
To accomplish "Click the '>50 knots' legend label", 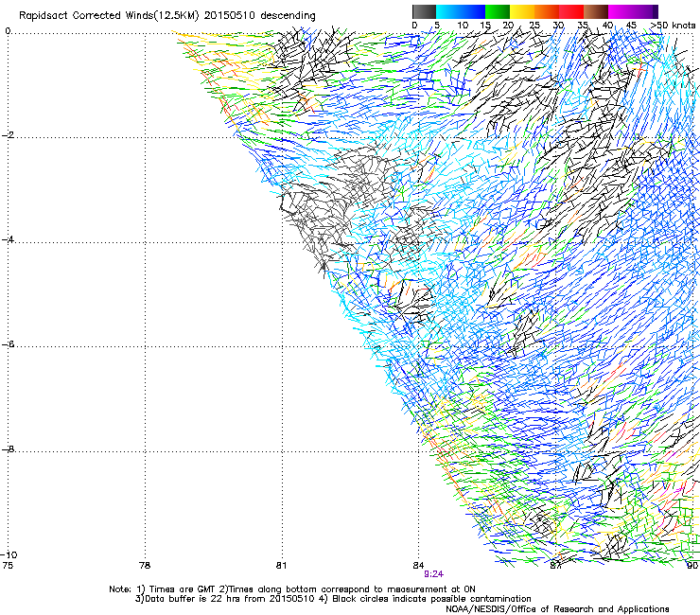I will 673,25.
